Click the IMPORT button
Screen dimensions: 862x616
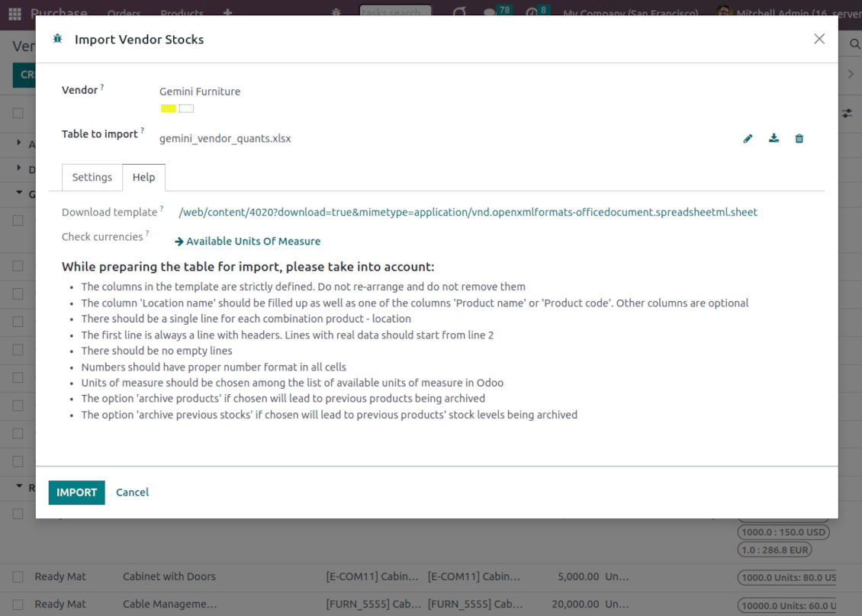[76, 492]
